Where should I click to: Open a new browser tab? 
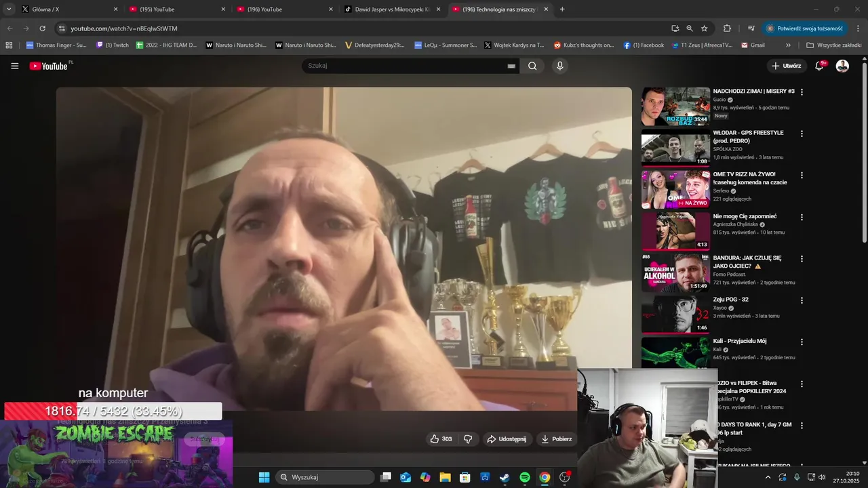[562, 9]
